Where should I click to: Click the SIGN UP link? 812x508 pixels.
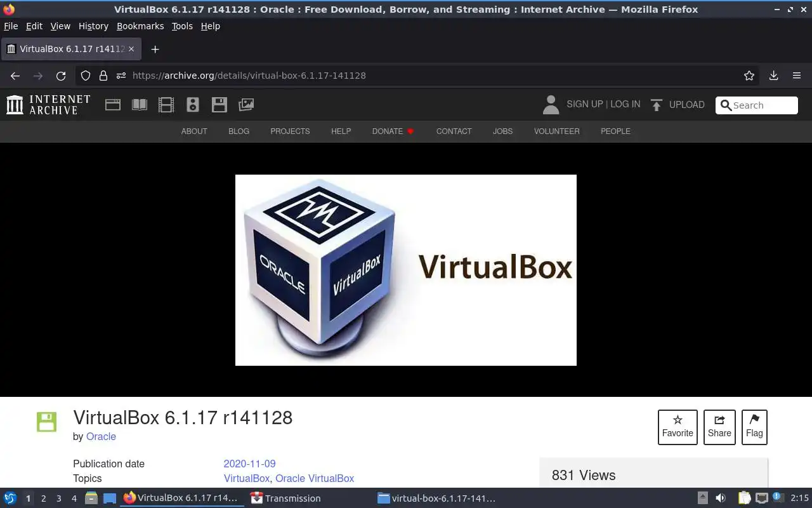click(x=584, y=104)
